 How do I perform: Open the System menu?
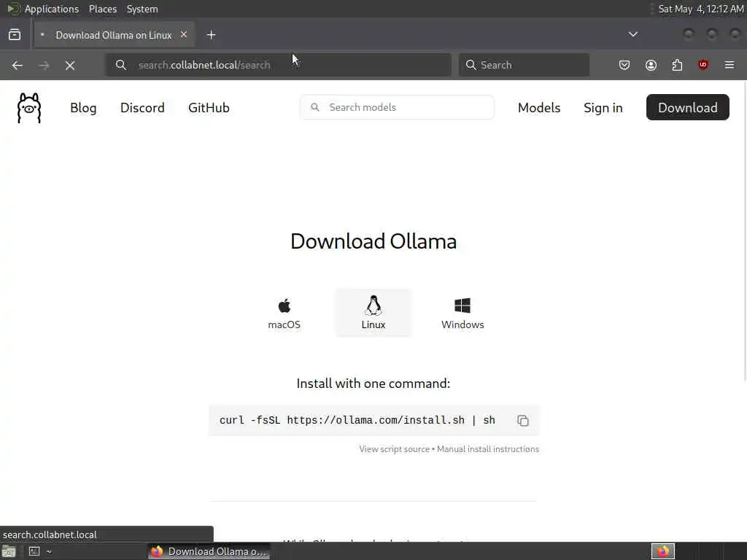click(x=142, y=9)
